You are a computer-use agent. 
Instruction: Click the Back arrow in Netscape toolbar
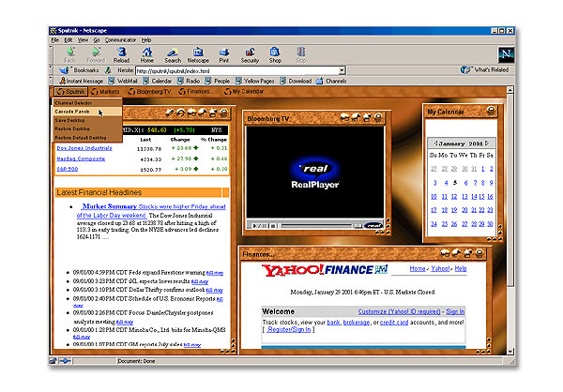[70, 55]
